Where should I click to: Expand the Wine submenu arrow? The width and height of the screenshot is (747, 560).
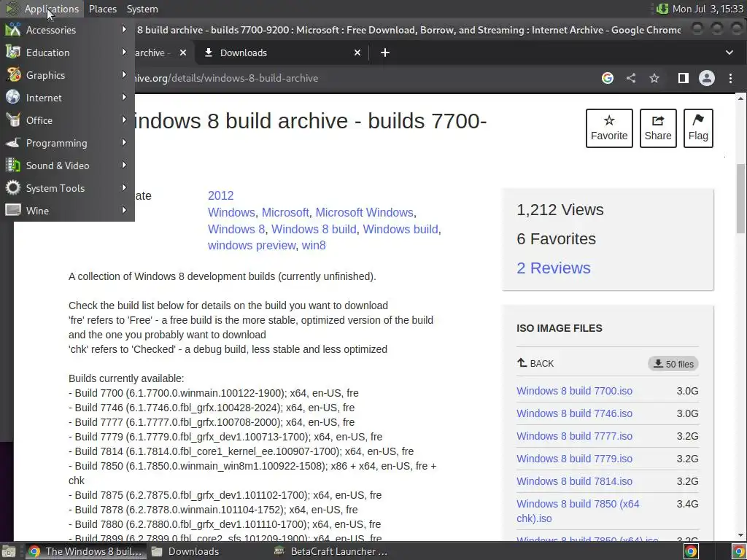124,211
